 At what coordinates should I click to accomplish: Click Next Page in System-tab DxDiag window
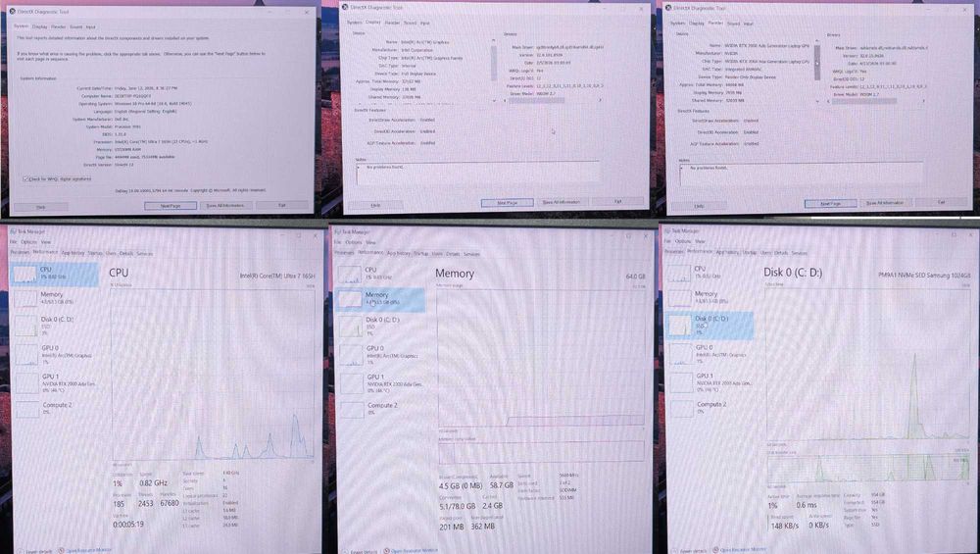(x=171, y=205)
